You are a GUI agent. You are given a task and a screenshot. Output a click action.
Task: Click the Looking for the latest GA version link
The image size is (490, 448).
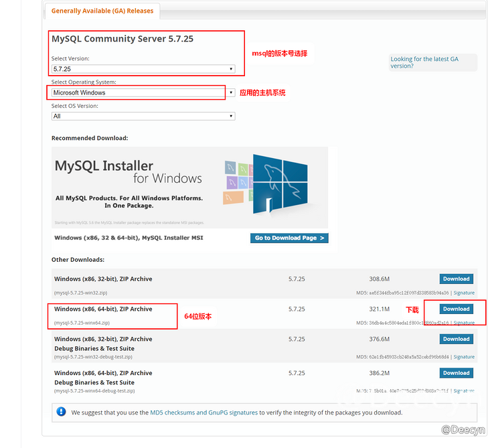click(x=424, y=62)
